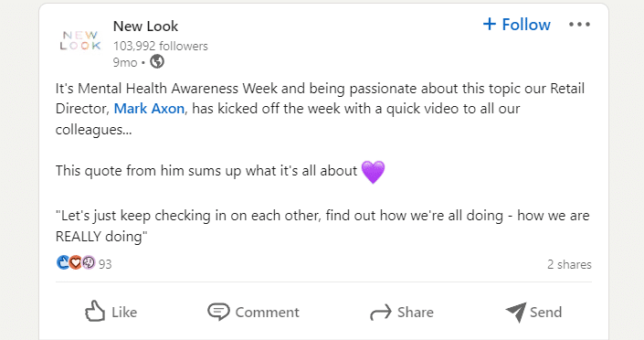Click the globe public visibility icon
The image size is (644, 340).
click(x=157, y=61)
